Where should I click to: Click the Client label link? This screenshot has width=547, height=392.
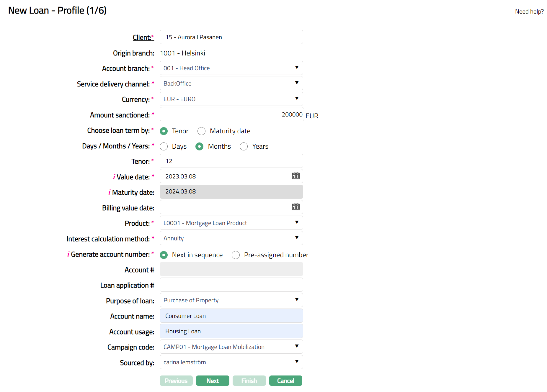[142, 37]
